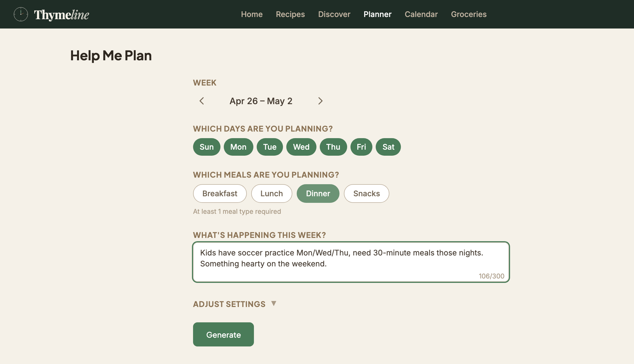Viewport: 634px width, 364px height.
Task: Open the Recipes page
Action: pyautogui.click(x=290, y=14)
